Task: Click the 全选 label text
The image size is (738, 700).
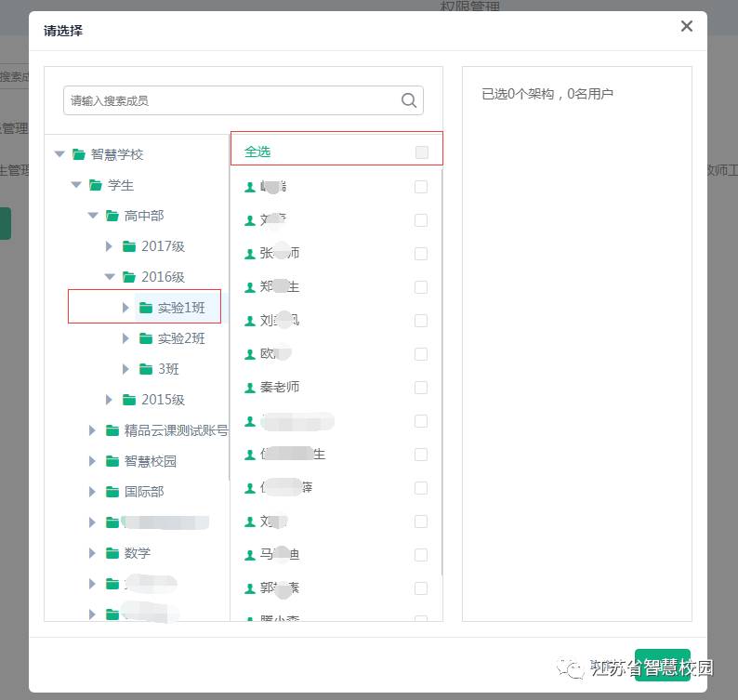Action: point(257,152)
